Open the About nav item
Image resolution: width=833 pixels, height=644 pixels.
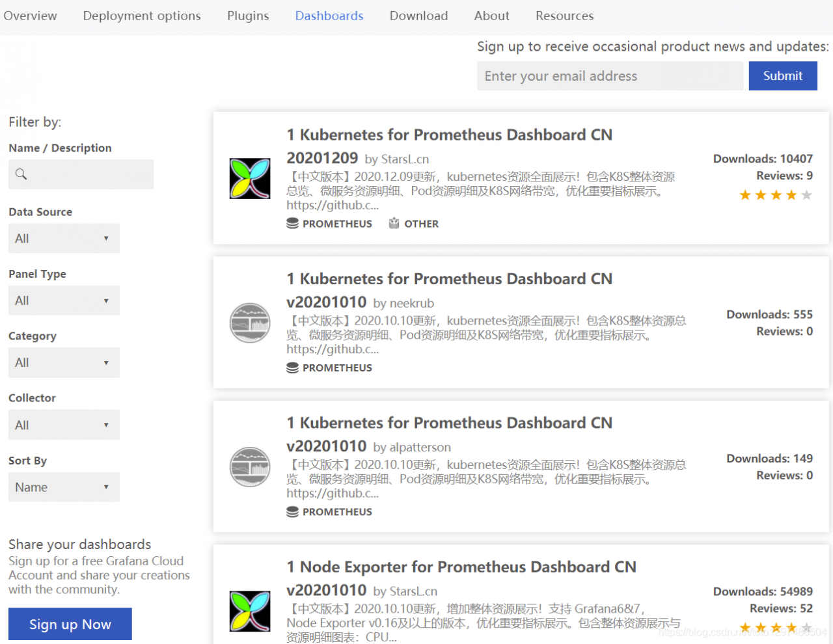coord(492,16)
